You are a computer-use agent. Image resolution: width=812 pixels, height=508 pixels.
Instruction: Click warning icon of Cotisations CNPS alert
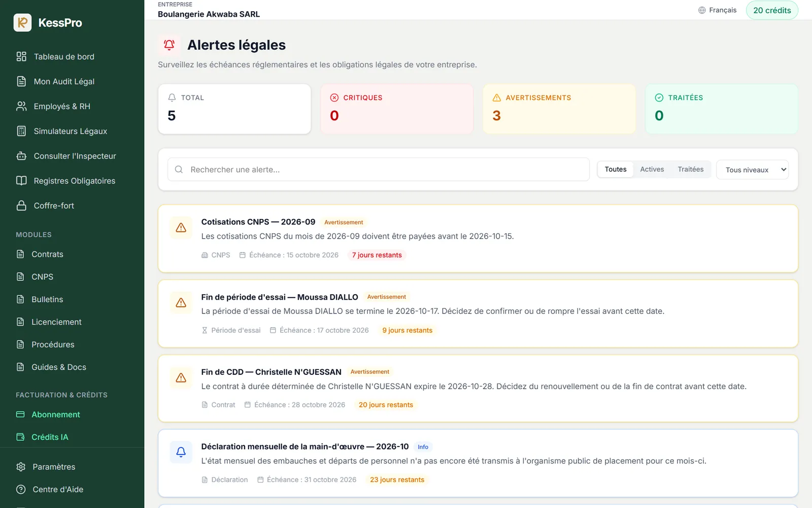[x=181, y=228]
